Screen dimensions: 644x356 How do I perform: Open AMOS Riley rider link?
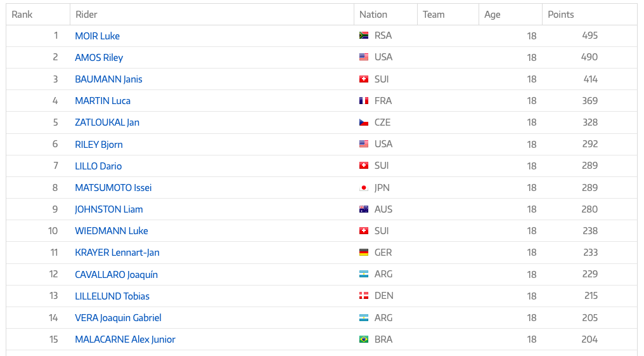99,58
